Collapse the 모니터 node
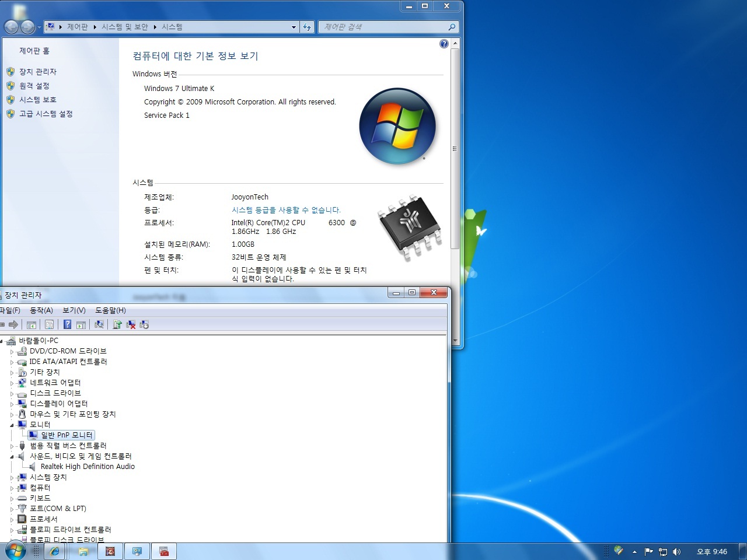 point(12,425)
